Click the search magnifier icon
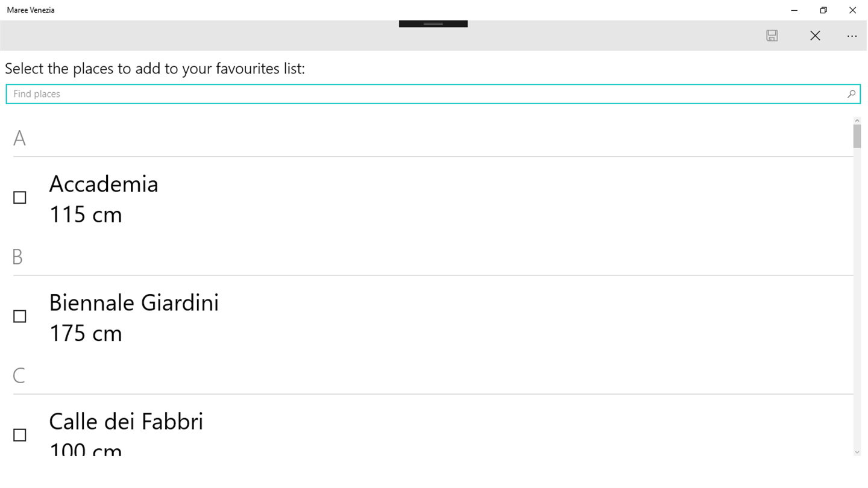Screen dimensions: 868x488 (x=851, y=94)
